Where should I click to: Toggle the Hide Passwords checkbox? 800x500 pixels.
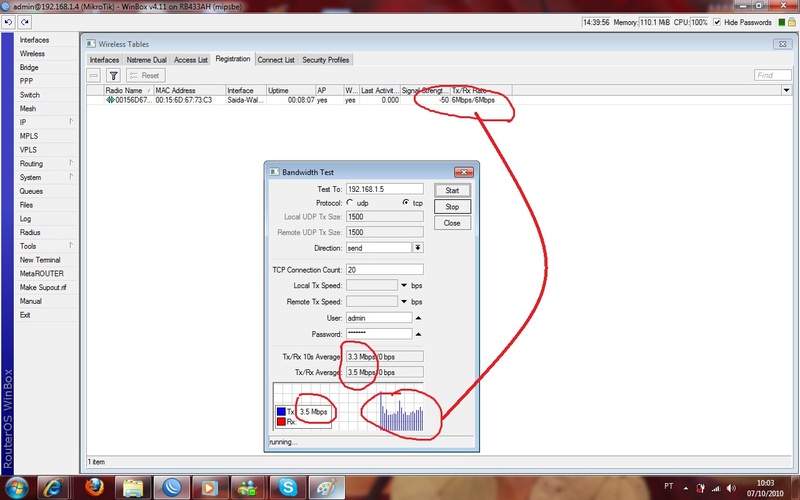point(717,22)
